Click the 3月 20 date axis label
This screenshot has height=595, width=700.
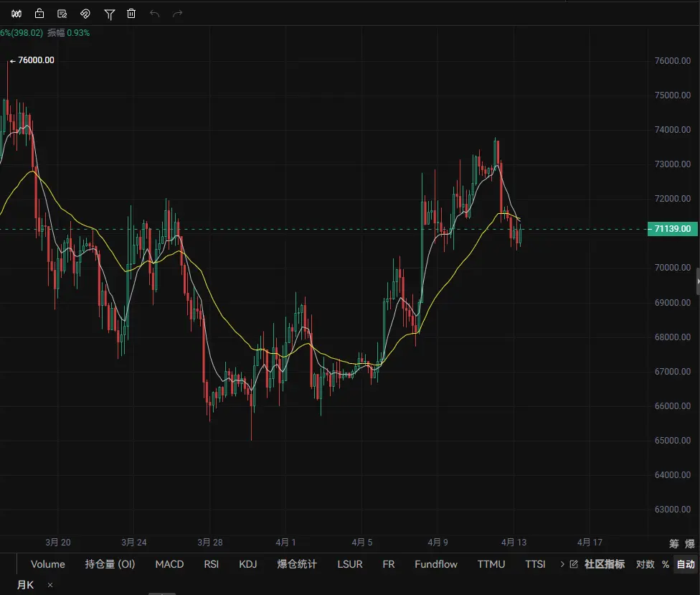tap(58, 543)
